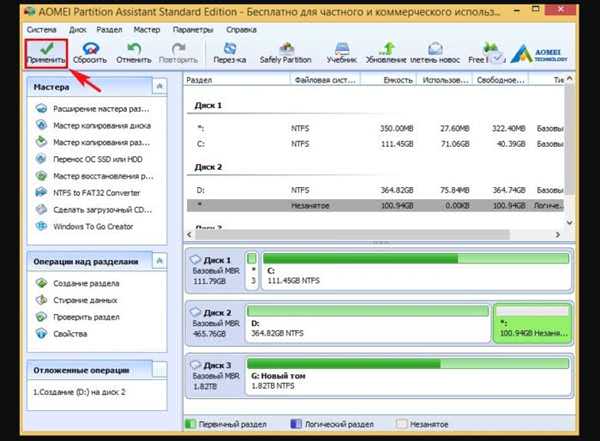Click the Незанятое legend swatch

click(x=401, y=424)
